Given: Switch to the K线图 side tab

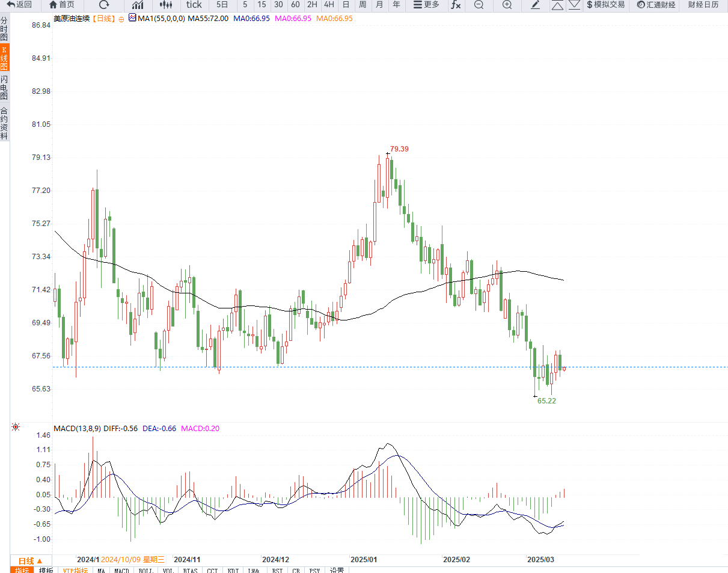Looking at the screenshot, I should point(4,58).
